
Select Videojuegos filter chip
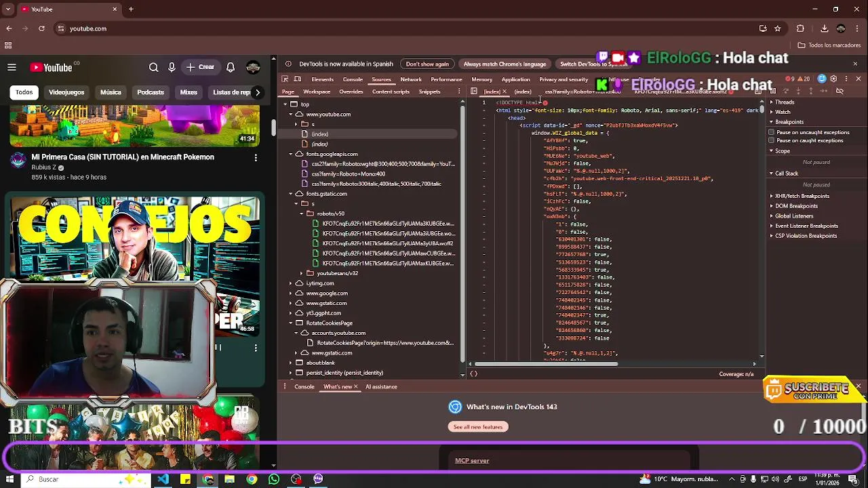point(66,92)
